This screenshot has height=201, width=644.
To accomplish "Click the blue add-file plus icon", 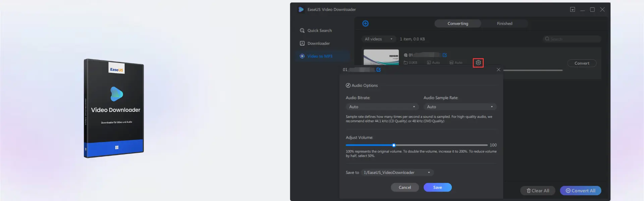I will [366, 23].
